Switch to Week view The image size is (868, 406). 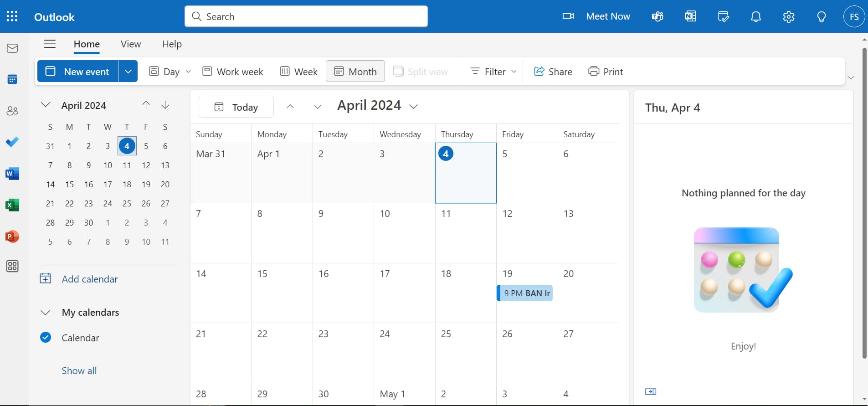[298, 72]
